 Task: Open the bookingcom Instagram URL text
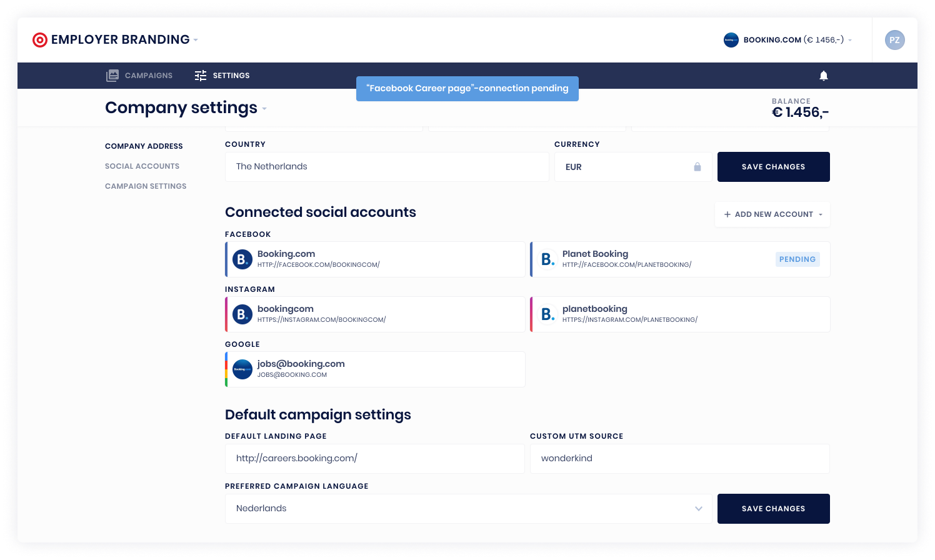click(322, 320)
